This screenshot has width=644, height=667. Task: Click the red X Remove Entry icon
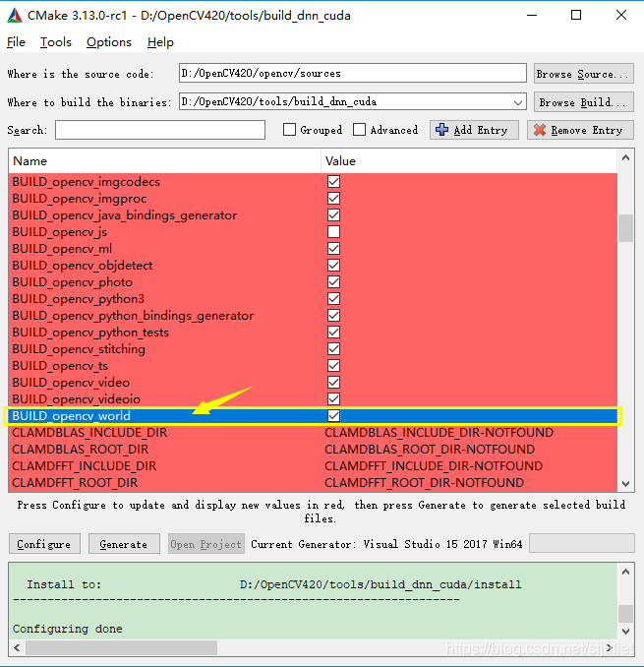click(540, 130)
